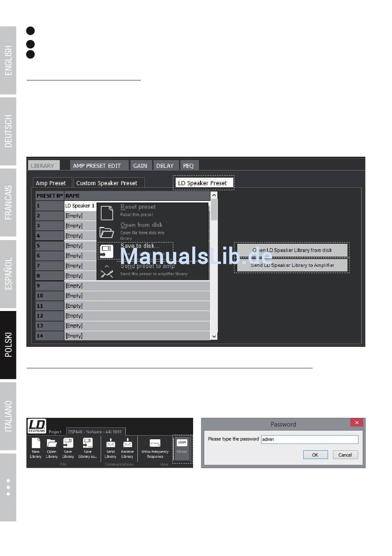Select the empty preset in row 13
The width and height of the screenshot is (392, 556).
click(x=137, y=326)
